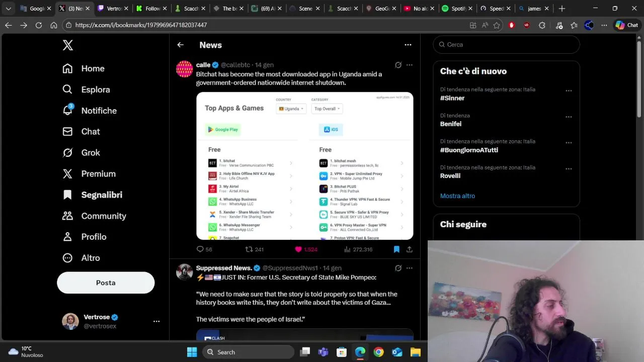Open the Copilot Chat button

pyautogui.click(x=627, y=25)
